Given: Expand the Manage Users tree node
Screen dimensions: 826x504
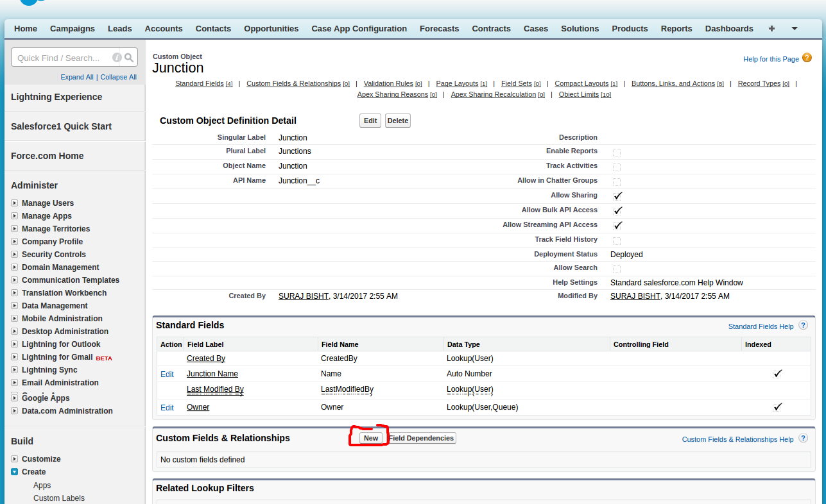Looking at the screenshot, I should [x=14, y=203].
